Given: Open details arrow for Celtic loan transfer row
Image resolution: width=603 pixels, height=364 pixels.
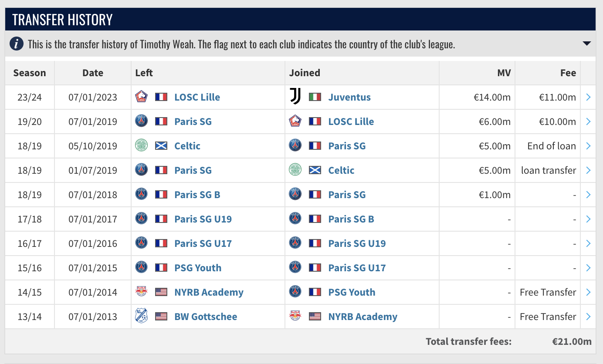Looking at the screenshot, I should tap(588, 170).
